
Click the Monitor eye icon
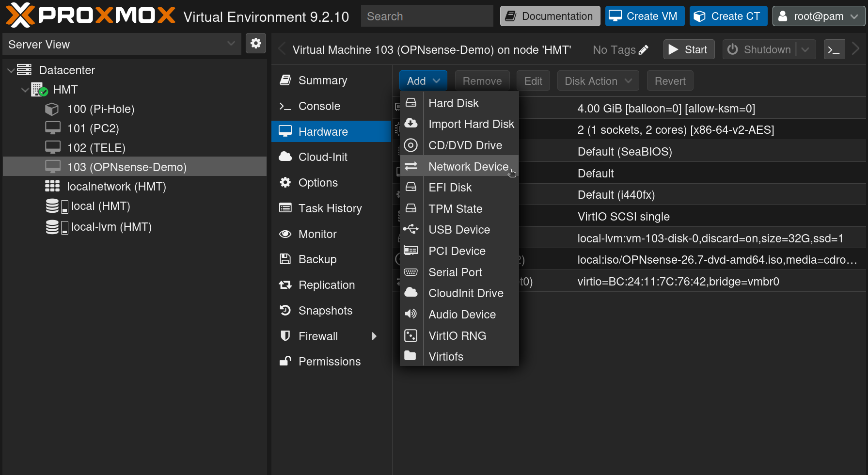tap(285, 234)
